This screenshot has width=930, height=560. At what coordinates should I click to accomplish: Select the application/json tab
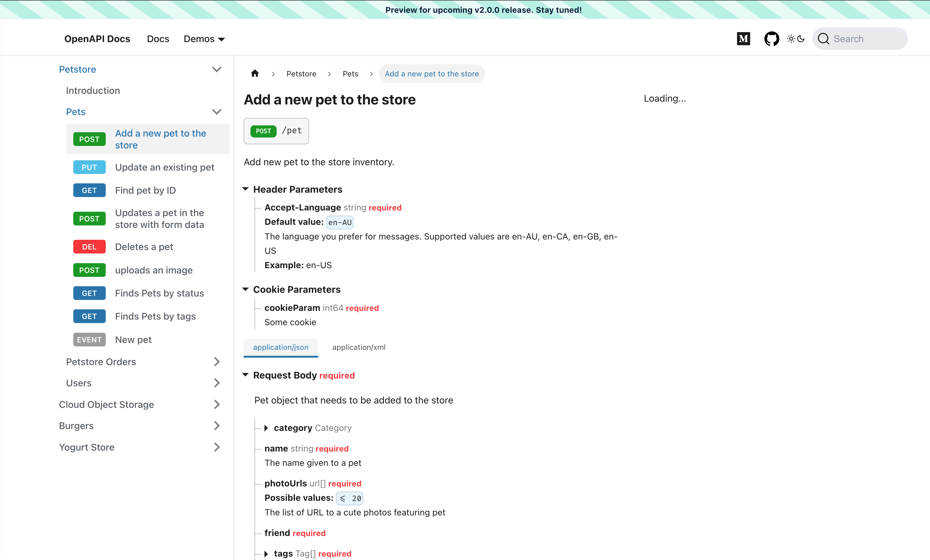280,347
